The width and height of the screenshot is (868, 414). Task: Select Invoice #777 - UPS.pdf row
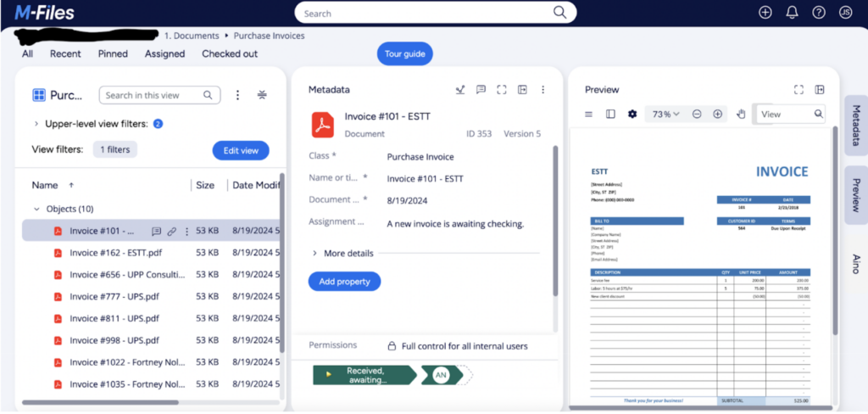(151, 297)
